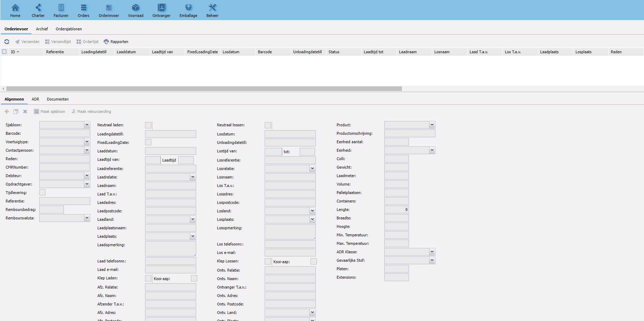This screenshot has height=321, width=644.
Task: Click the Orderlijst list icon
Action: click(79, 42)
